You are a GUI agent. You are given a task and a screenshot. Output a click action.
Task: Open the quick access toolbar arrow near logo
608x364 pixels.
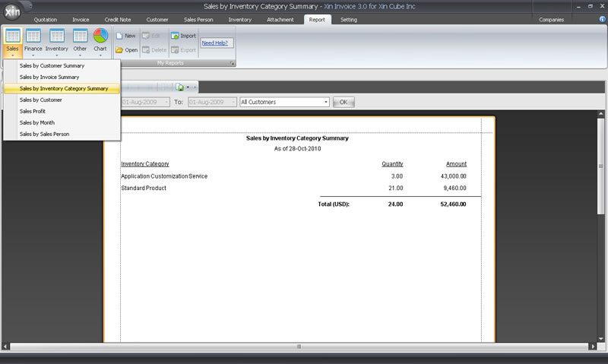coord(30,6)
